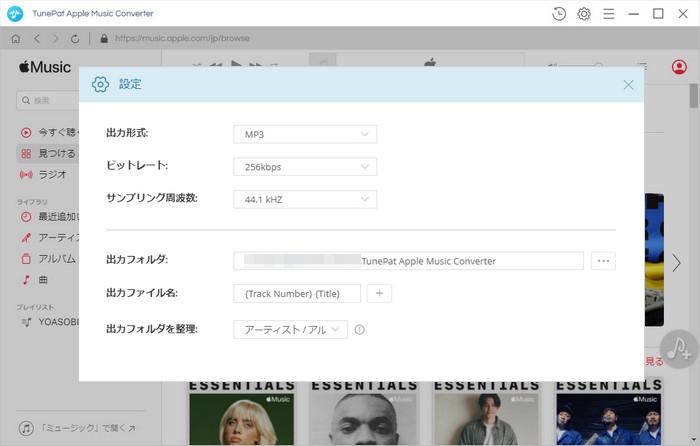Navigate back in browser toolbar

pos(37,39)
